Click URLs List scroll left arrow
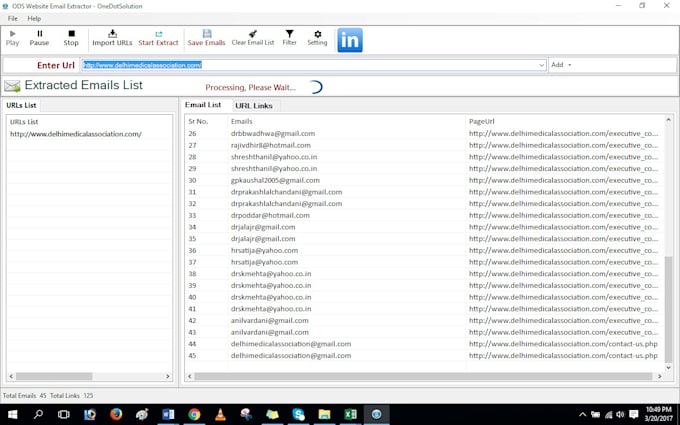The height and width of the screenshot is (425, 680). 11,376
